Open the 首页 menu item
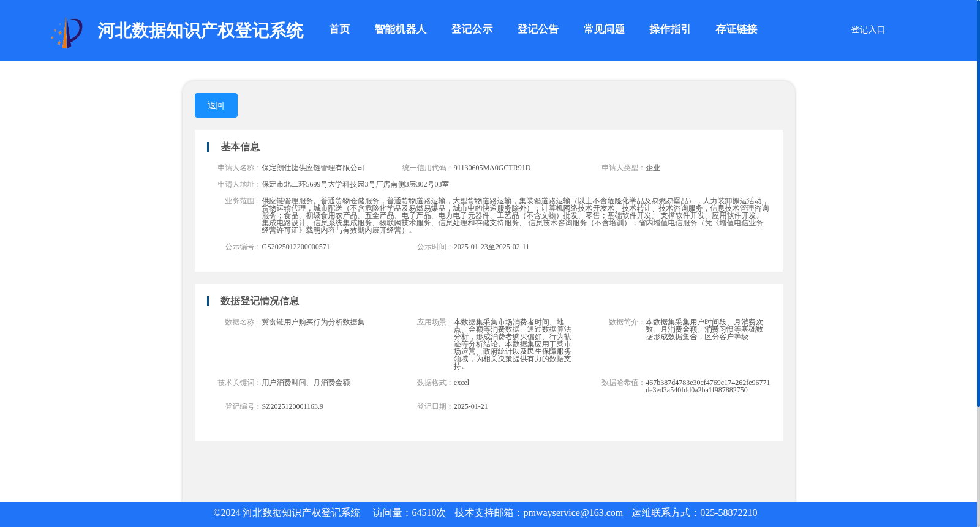The width and height of the screenshot is (980, 527). pos(339,29)
